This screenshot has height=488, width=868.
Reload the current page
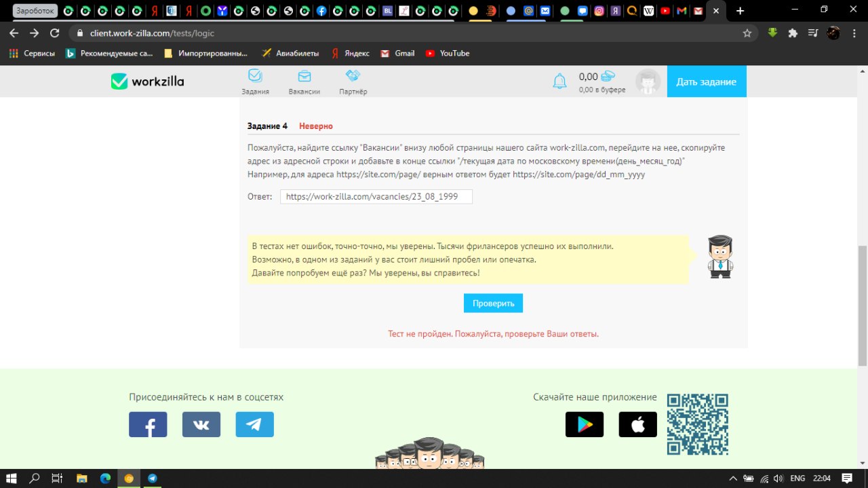pyautogui.click(x=55, y=33)
